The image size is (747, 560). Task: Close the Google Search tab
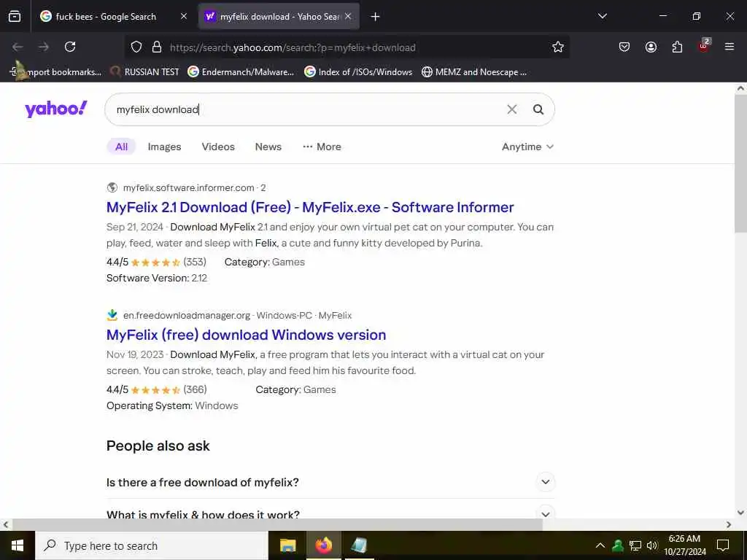pyautogui.click(x=184, y=16)
